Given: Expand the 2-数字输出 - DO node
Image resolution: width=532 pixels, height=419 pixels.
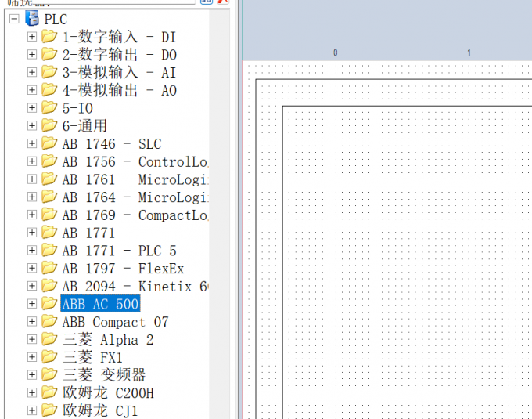Looking at the screenshot, I should (32, 54).
